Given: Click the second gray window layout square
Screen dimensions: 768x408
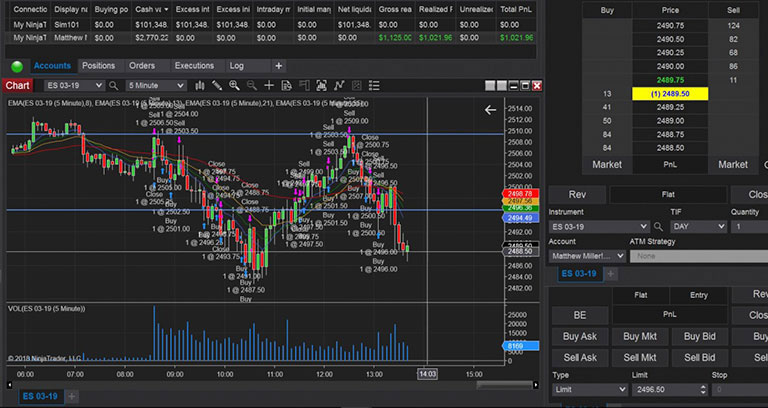Looking at the screenshot, I should [x=502, y=86].
